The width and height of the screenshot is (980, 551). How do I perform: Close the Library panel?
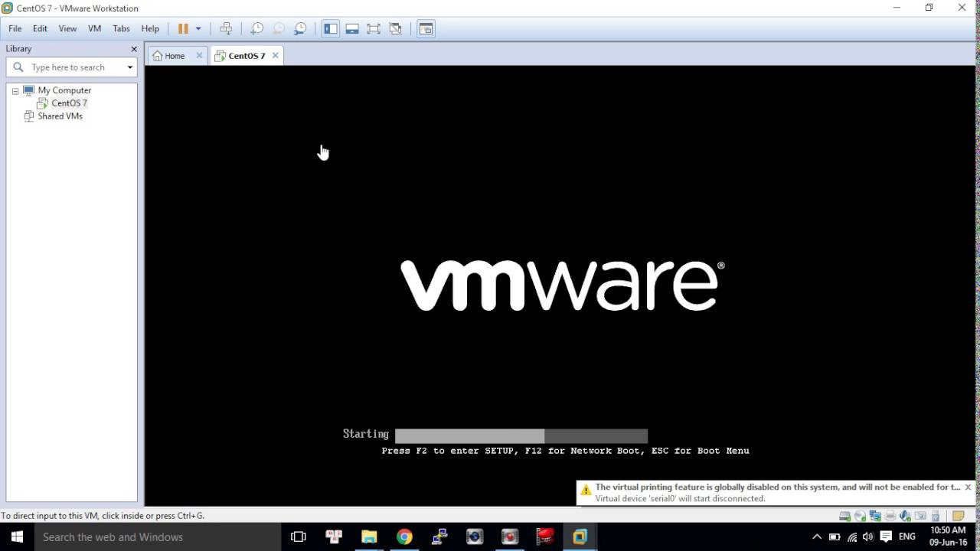[134, 49]
